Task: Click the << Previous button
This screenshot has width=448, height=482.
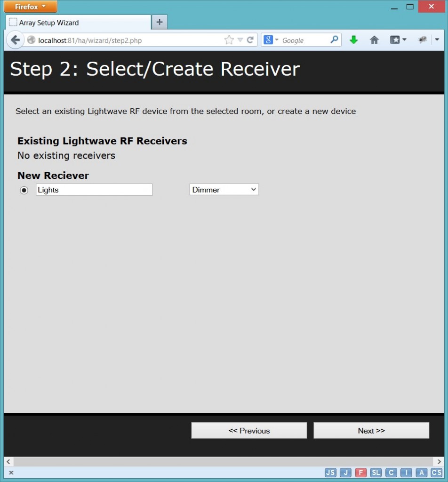Action: coord(249,431)
